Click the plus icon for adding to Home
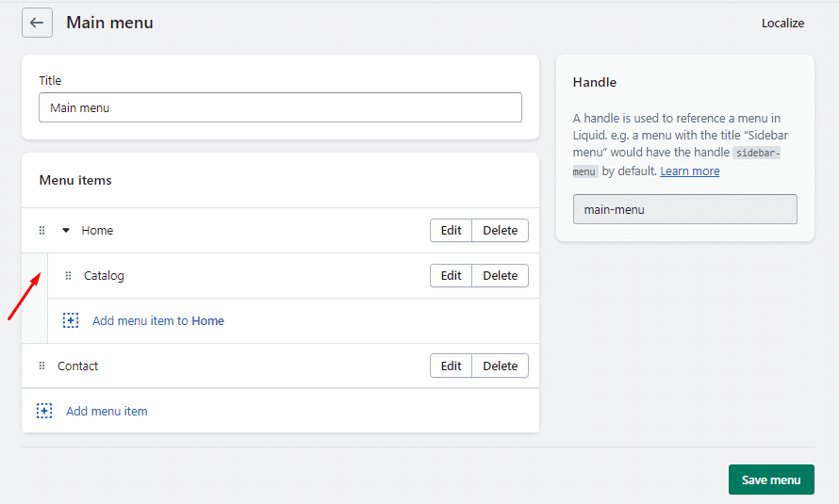The image size is (839, 504). pos(71,321)
